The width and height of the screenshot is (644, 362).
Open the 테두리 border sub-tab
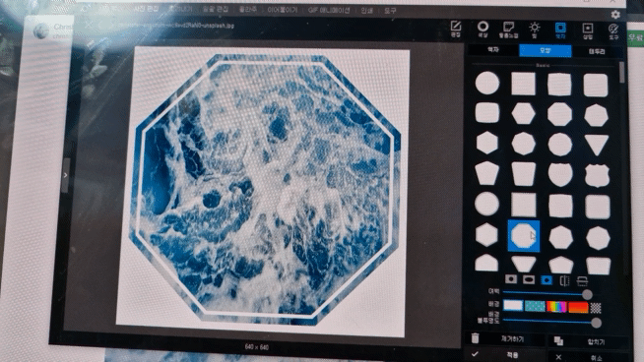[x=597, y=52]
